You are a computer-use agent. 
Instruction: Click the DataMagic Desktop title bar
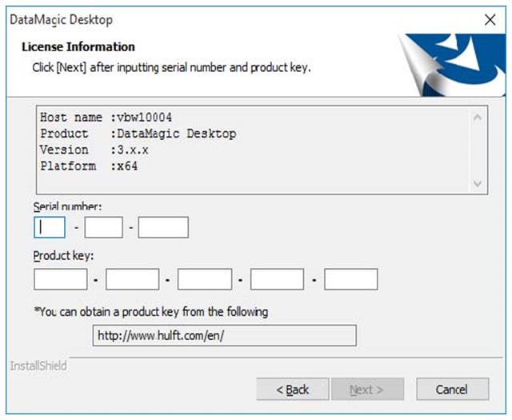click(240, 20)
